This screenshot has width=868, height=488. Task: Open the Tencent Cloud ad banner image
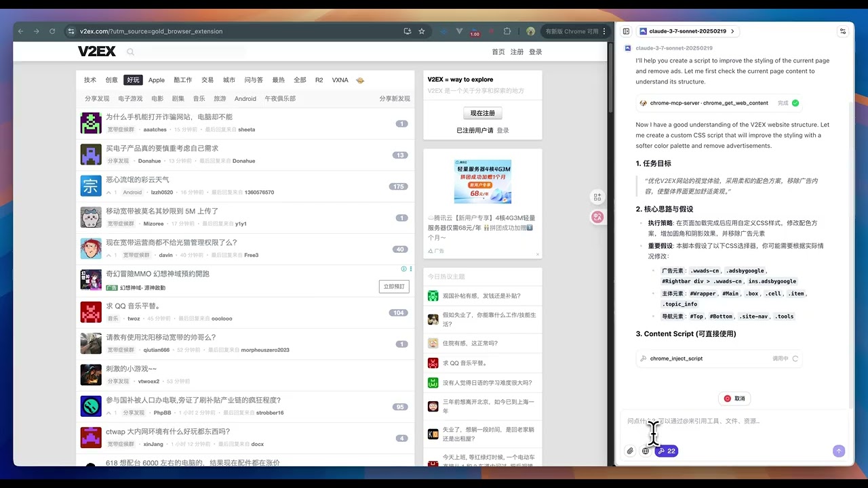tap(482, 181)
